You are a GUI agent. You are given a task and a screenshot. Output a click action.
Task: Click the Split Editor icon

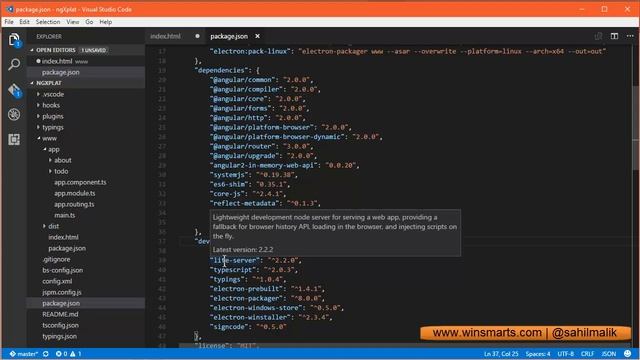(x=614, y=36)
